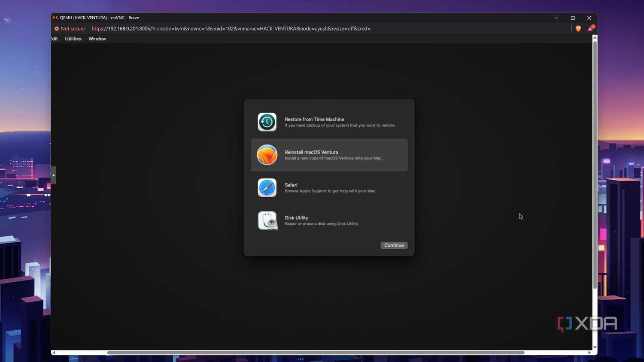Select Reinstall macOS Ventura option
The width and height of the screenshot is (644, 362).
(329, 155)
